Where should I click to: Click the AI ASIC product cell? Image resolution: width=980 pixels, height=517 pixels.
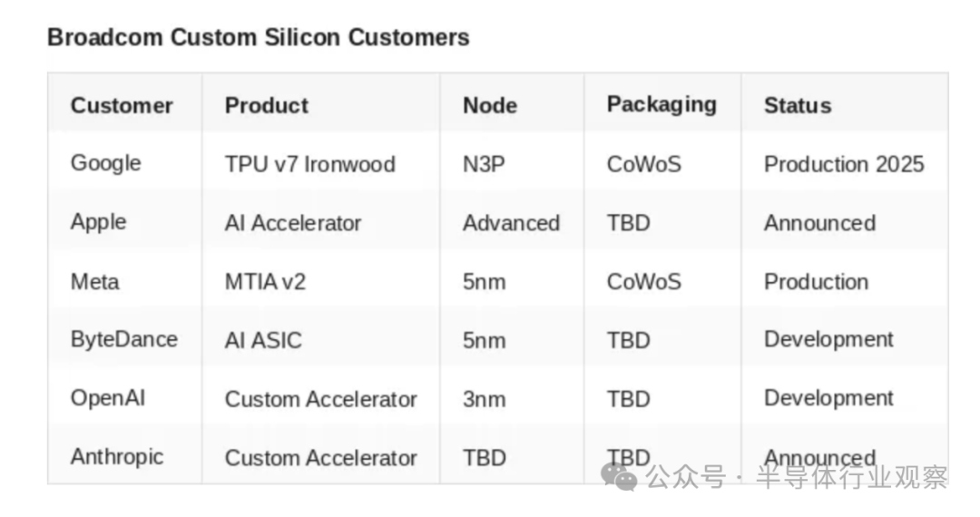264,341
